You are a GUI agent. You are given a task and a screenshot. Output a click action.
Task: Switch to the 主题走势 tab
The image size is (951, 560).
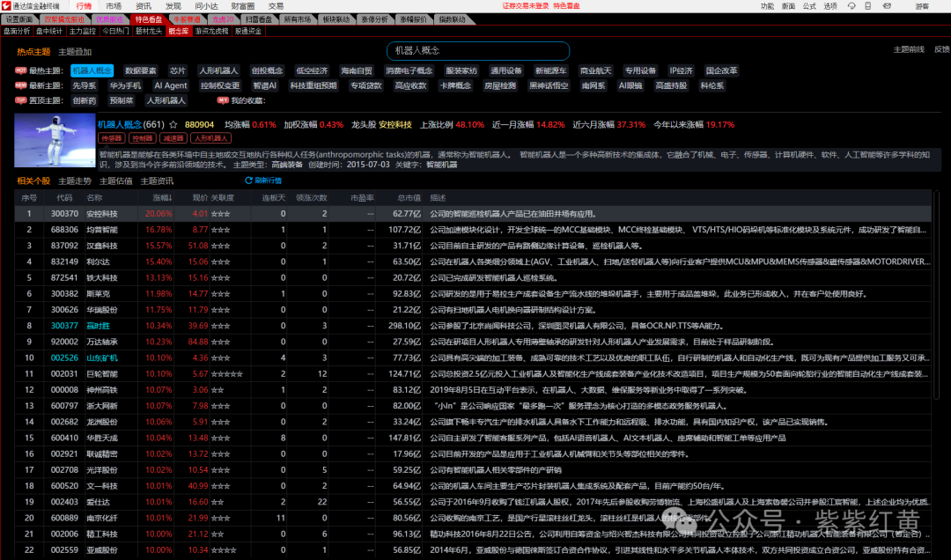(75, 181)
